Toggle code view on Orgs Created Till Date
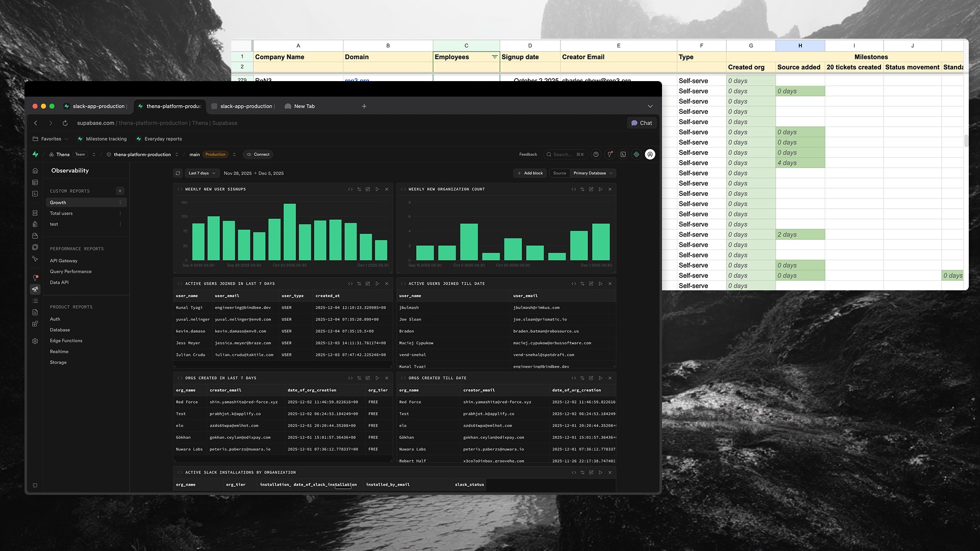The image size is (980, 551). [574, 378]
